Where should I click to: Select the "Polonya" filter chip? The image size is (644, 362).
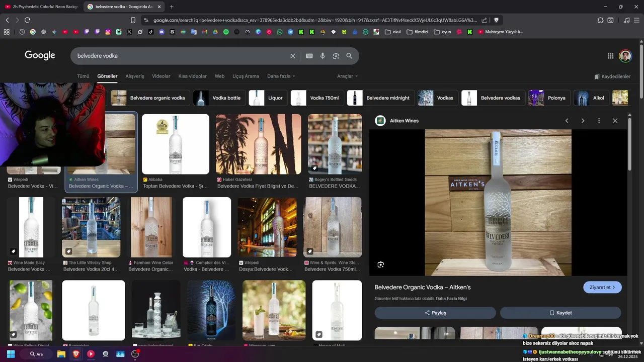549,98
